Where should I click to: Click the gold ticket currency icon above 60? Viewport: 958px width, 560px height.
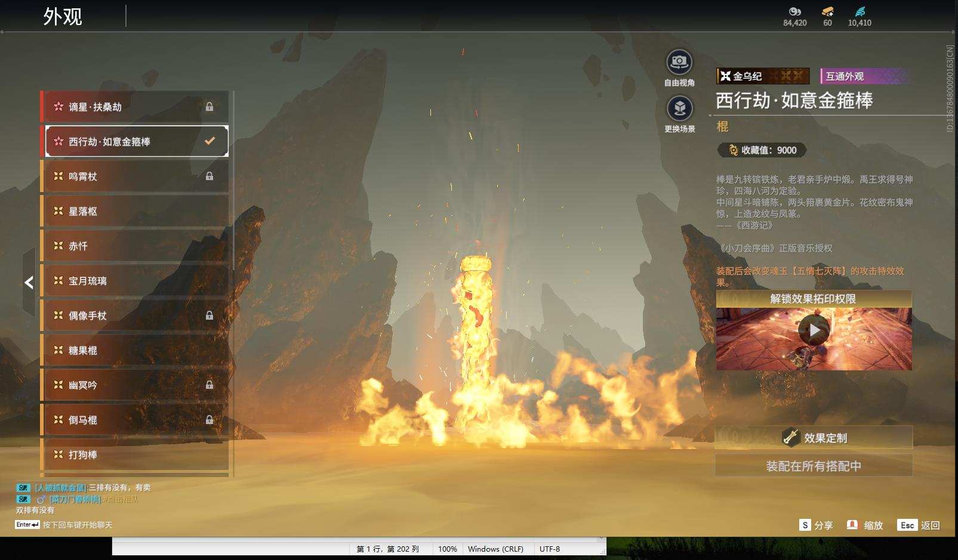(827, 11)
